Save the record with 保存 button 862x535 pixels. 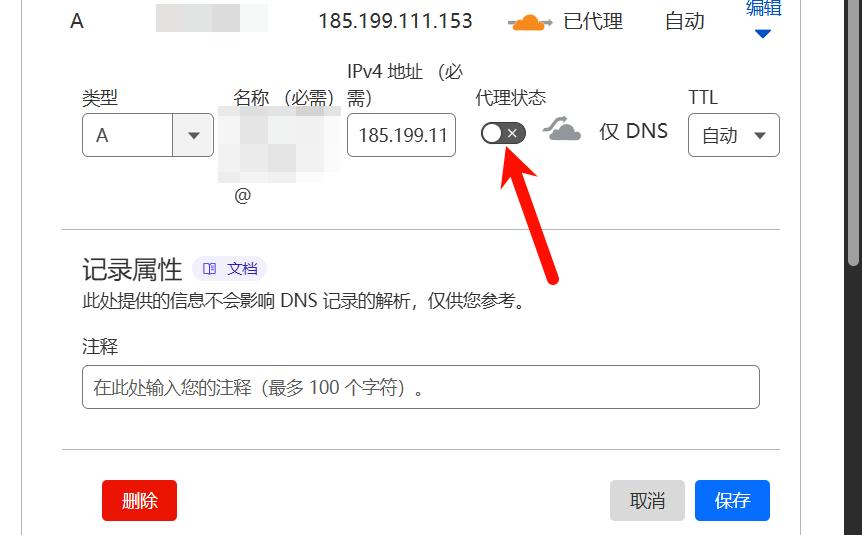point(732,500)
